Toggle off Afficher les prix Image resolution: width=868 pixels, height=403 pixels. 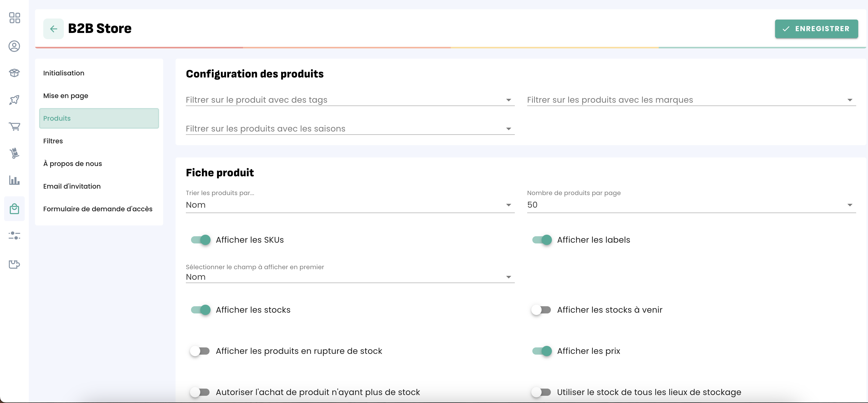click(542, 351)
